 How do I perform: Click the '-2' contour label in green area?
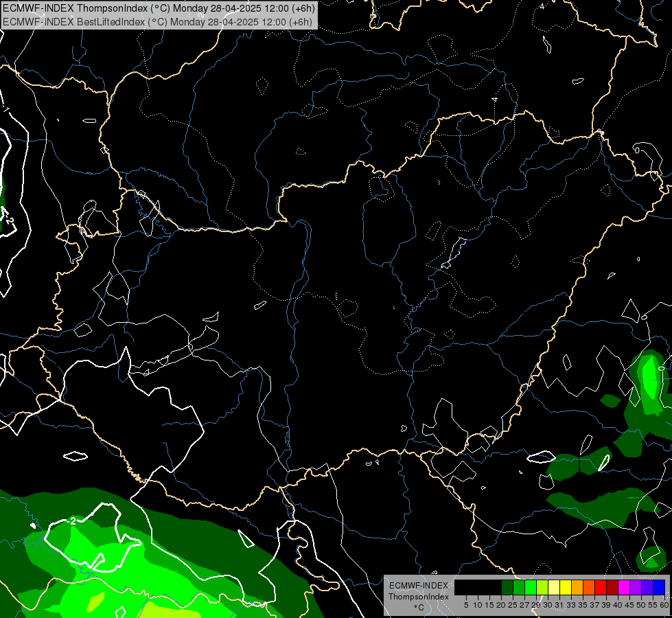tap(71, 520)
